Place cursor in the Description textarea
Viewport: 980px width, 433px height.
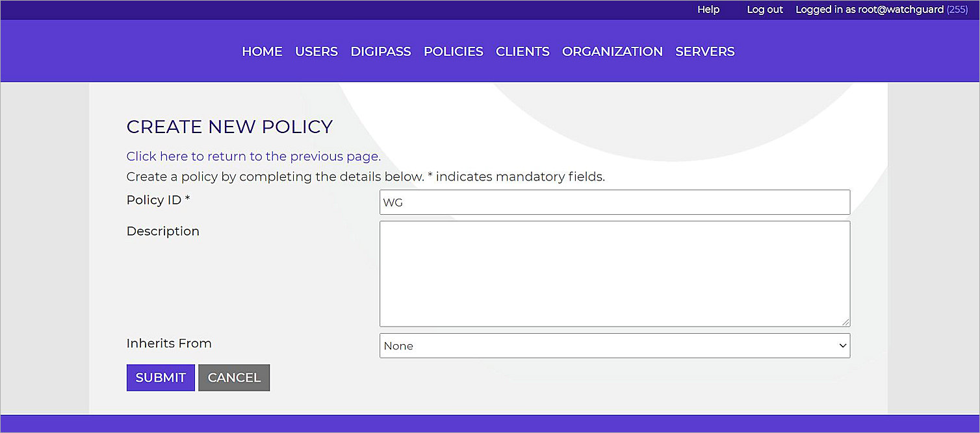pos(614,273)
